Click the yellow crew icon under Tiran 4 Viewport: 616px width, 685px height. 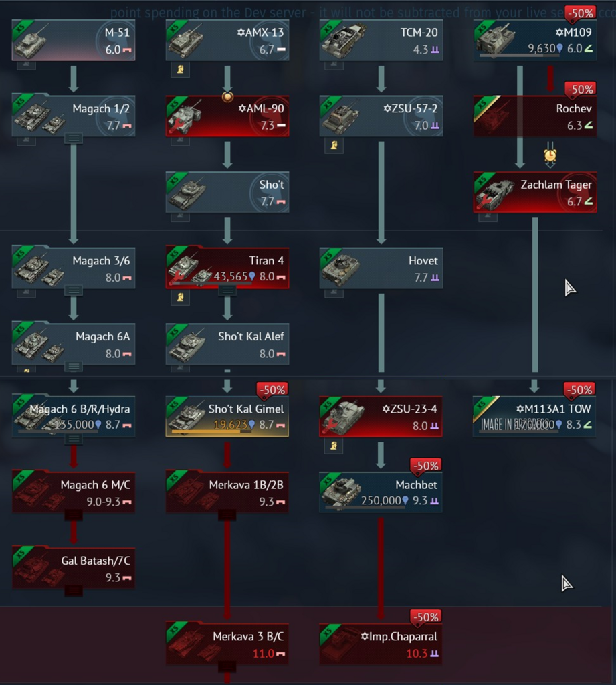tap(180, 298)
